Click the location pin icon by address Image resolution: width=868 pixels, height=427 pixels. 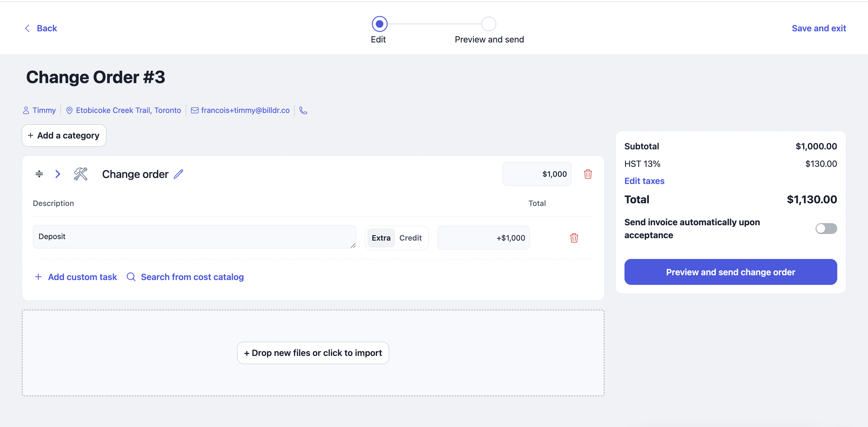tap(69, 111)
